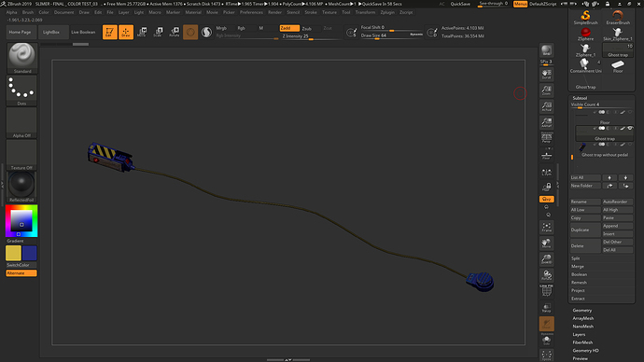Screen dimensions: 644x362
Task: Click the blue secondary color swatch
Action: [30, 253]
